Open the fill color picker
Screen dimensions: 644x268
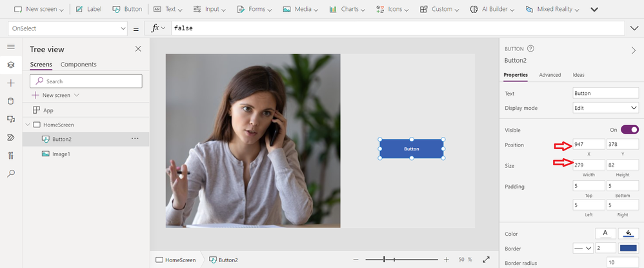pos(629,234)
